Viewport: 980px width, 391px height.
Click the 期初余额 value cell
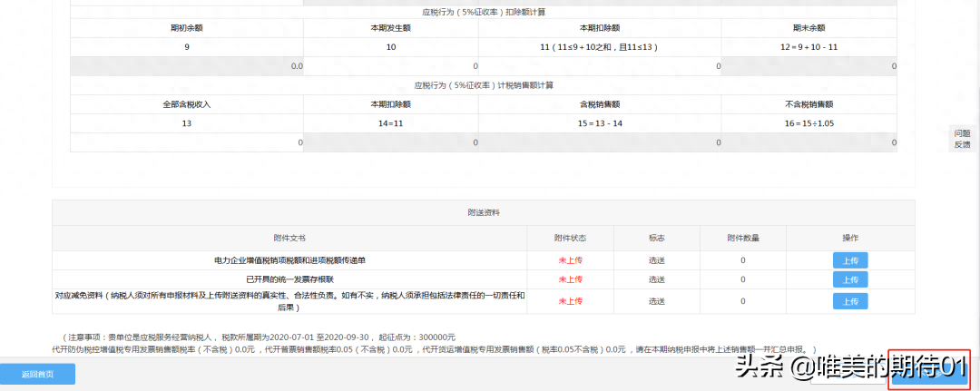click(187, 66)
